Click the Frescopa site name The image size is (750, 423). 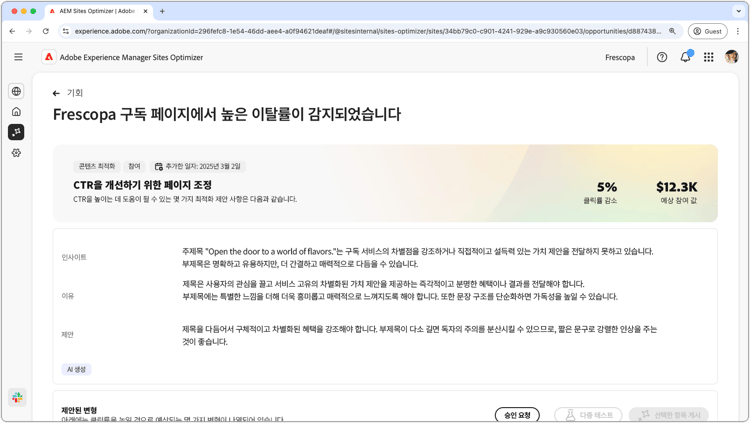point(620,57)
